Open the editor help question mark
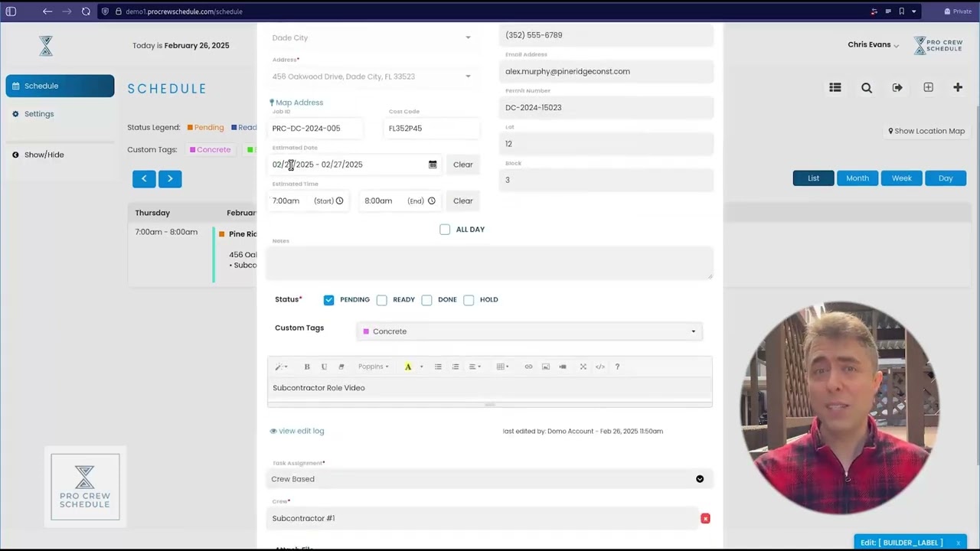Viewport: 980px width, 551px height. point(617,367)
